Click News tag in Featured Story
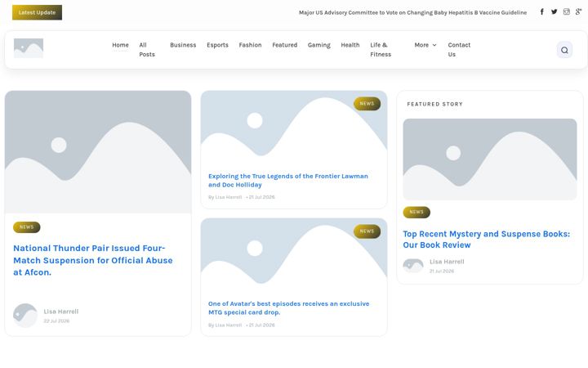 (416, 212)
